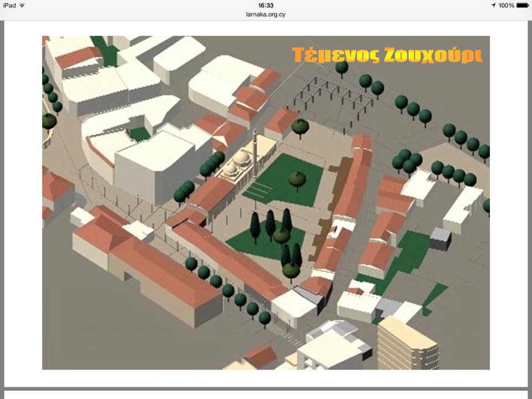Tap the 100% battery percentage text
532x399 pixels.
point(506,5)
